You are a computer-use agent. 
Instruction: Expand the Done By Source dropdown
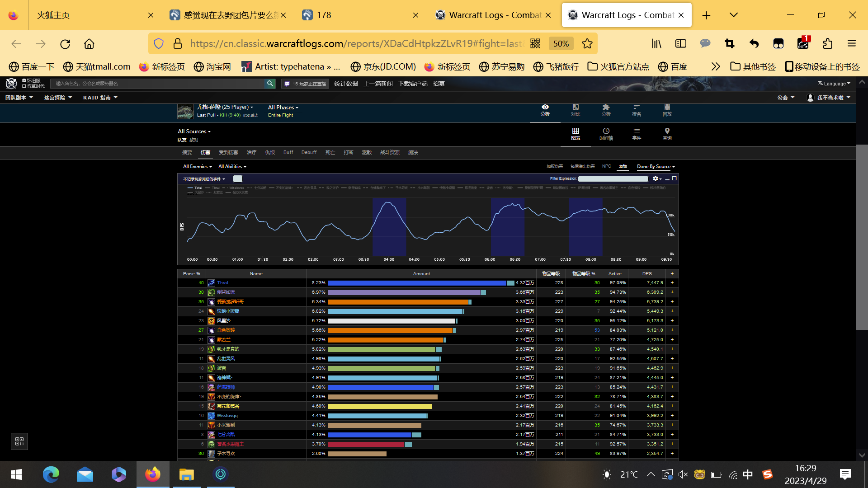pos(656,166)
